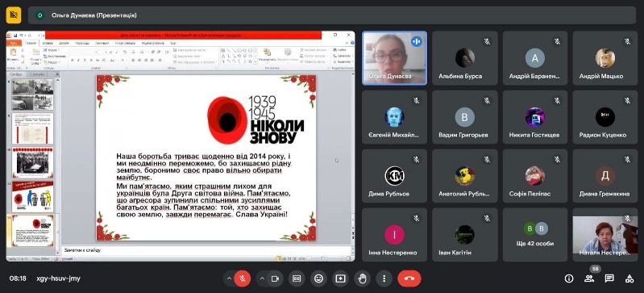Open the activities shapes icon
Image resolution: width=644 pixels, height=293 pixels.
[x=629, y=278]
